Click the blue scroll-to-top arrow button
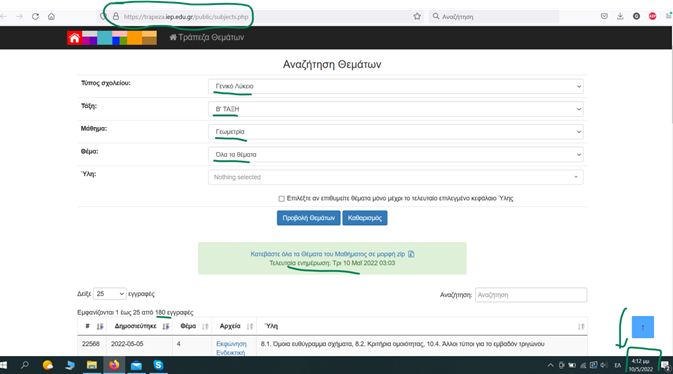Viewport: 673px width, 374px height. [643, 327]
